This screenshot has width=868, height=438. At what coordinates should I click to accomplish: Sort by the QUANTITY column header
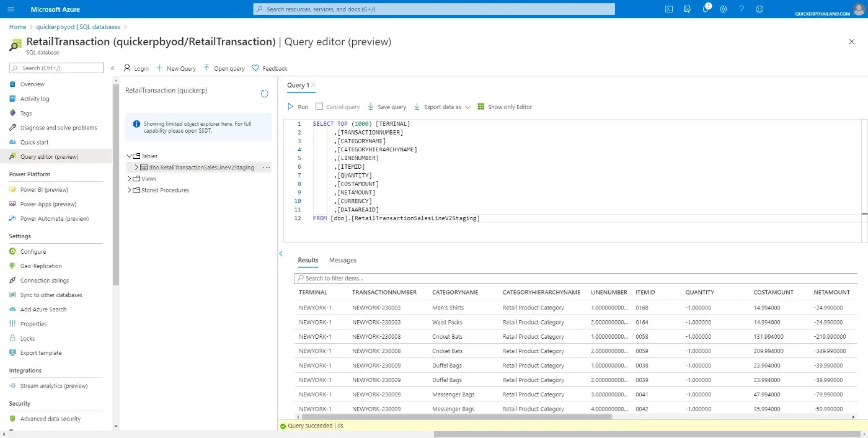pos(699,293)
